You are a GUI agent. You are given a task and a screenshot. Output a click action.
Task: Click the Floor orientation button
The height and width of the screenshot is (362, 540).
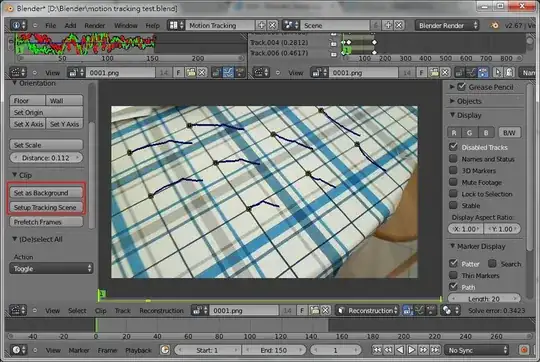(x=28, y=101)
